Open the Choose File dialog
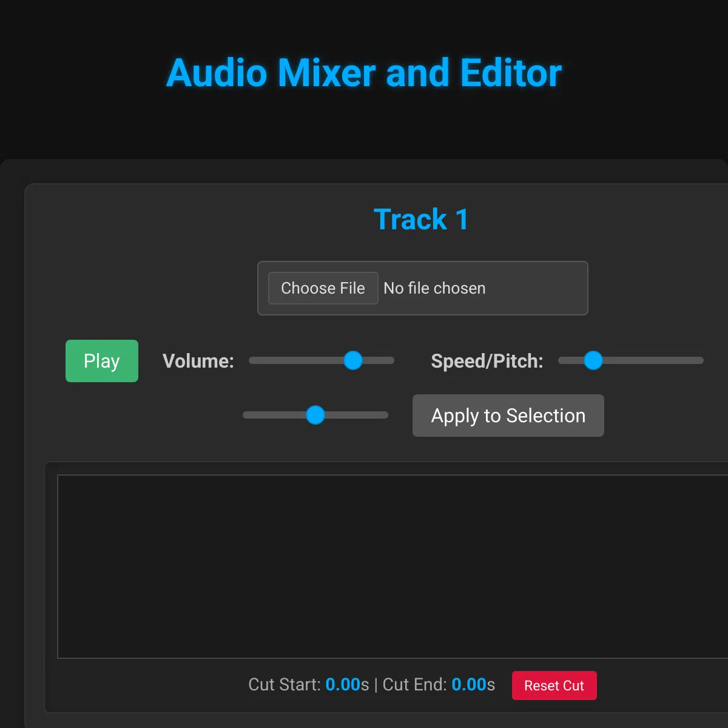728x728 pixels. pyautogui.click(x=322, y=288)
